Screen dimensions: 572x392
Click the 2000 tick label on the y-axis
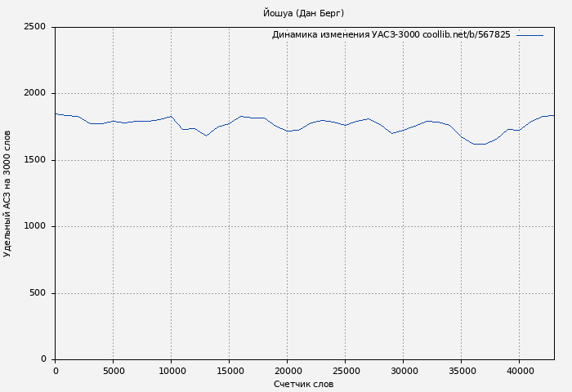(35, 94)
